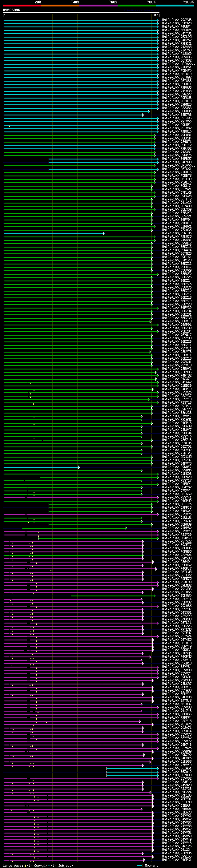Click the green ~80% identity legend bar
Viewport: 197px width, 868px height.
pos(137,6)
